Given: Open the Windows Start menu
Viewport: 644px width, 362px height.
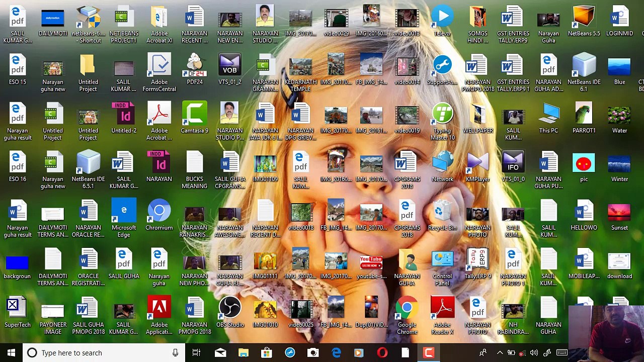Looking at the screenshot, I should 11,353.
